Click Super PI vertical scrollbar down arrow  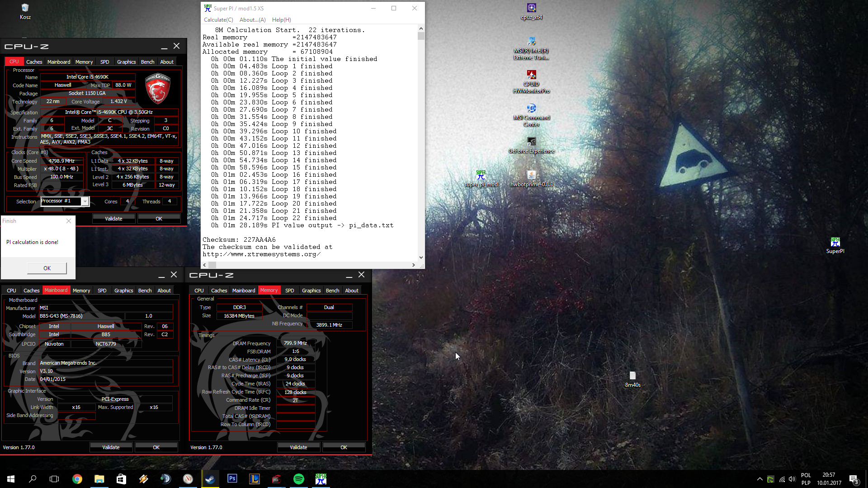[x=421, y=258]
